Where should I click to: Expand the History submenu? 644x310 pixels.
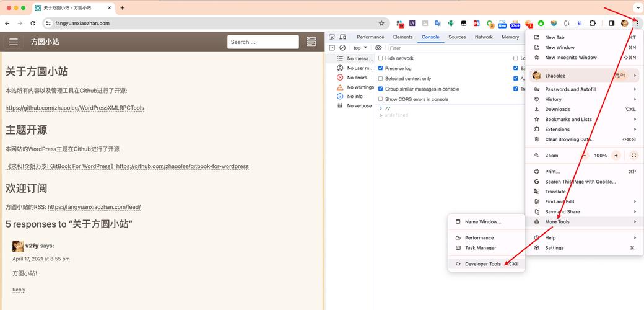coord(585,99)
